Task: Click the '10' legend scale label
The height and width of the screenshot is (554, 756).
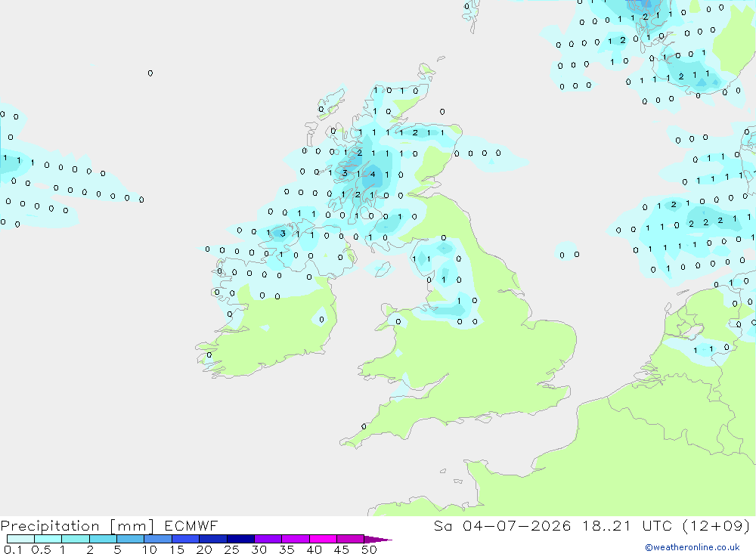Action: tap(150, 549)
